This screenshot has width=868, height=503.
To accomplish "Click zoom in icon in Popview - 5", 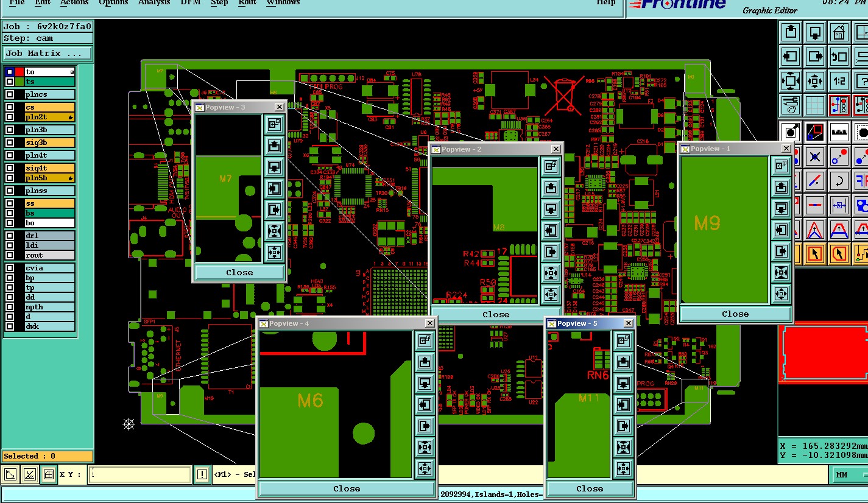I will pos(623,447).
